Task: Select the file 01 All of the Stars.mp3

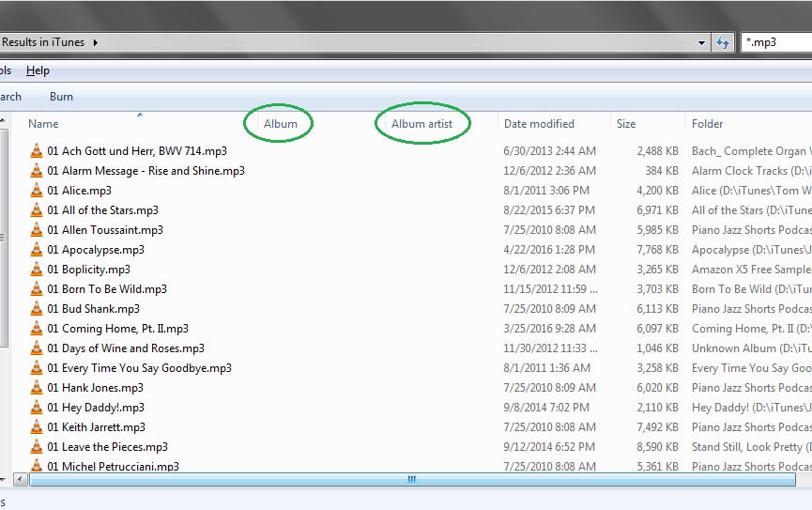Action: pyautogui.click(x=102, y=209)
